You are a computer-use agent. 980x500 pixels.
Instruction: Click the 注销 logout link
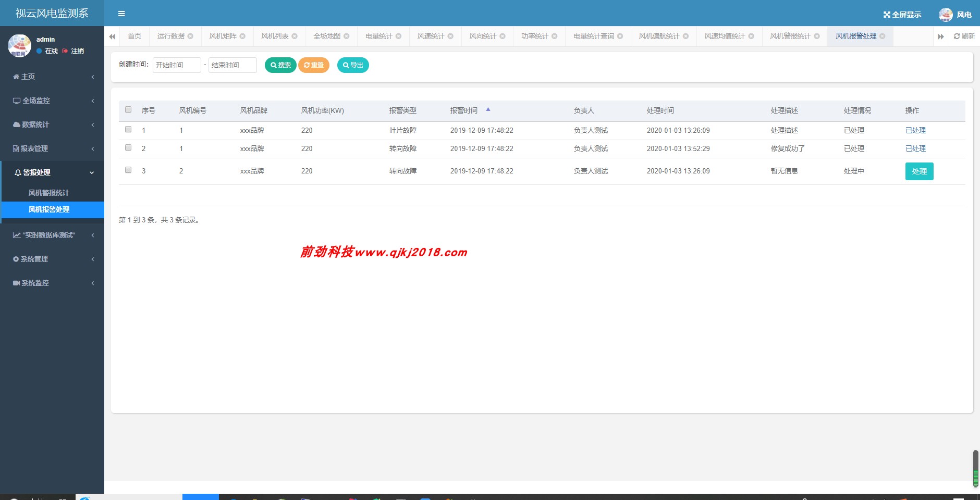pyautogui.click(x=76, y=51)
